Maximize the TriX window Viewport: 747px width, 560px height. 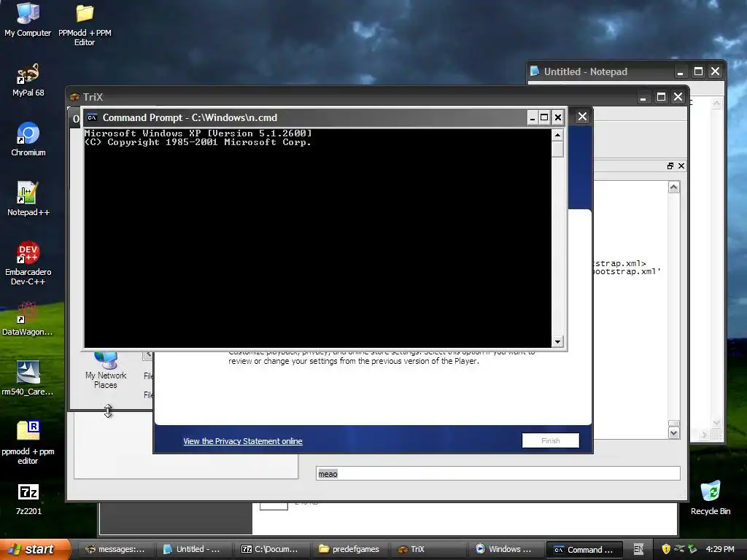(661, 97)
